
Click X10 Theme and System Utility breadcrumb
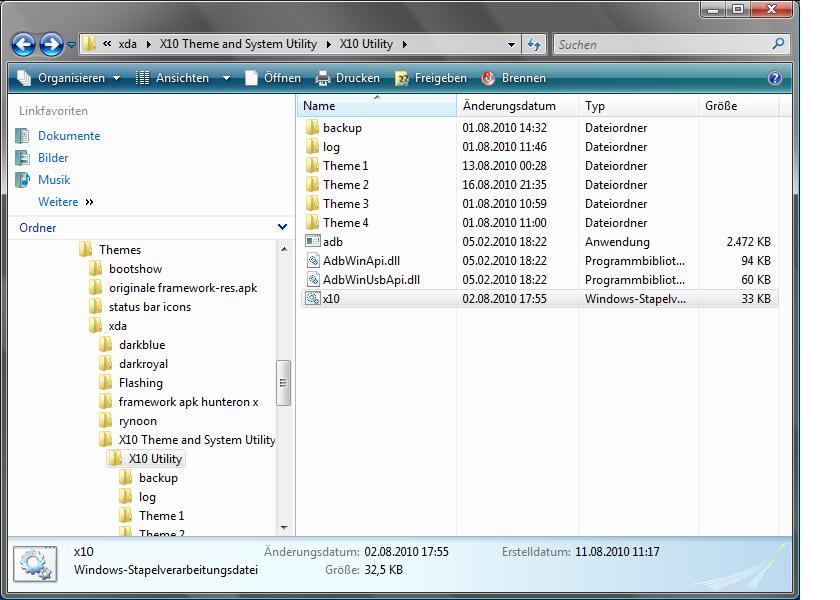pyautogui.click(x=238, y=44)
